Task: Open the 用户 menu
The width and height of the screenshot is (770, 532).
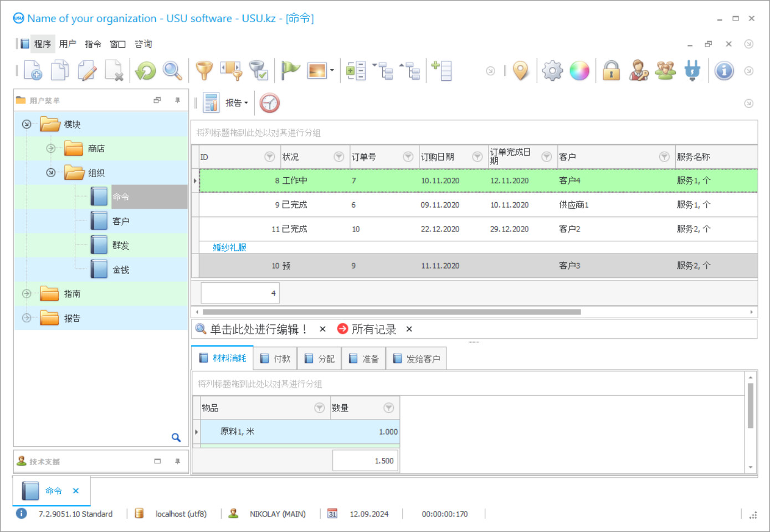Action: point(68,44)
